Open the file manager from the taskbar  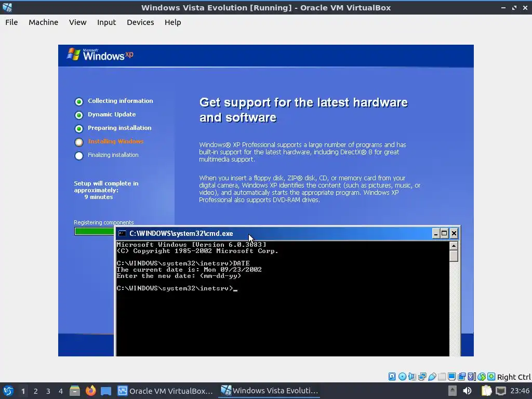coord(75,391)
